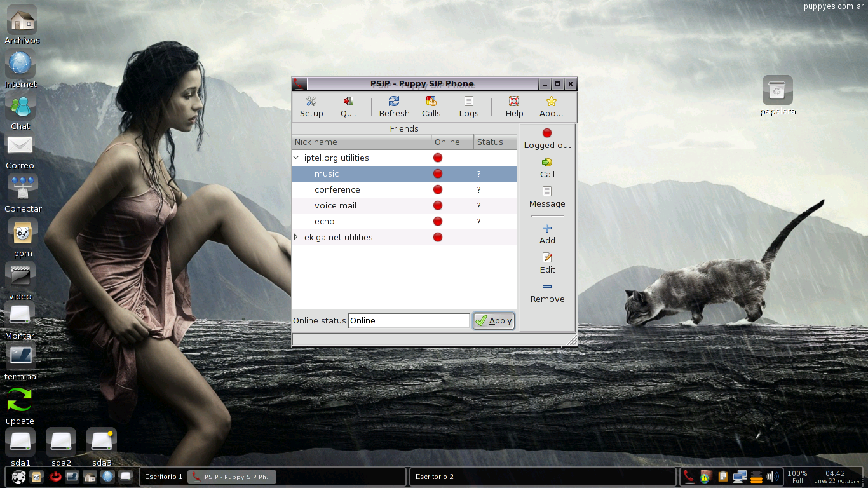The image size is (868, 488).
Task: Start a call with the Call button
Action: click(x=547, y=168)
